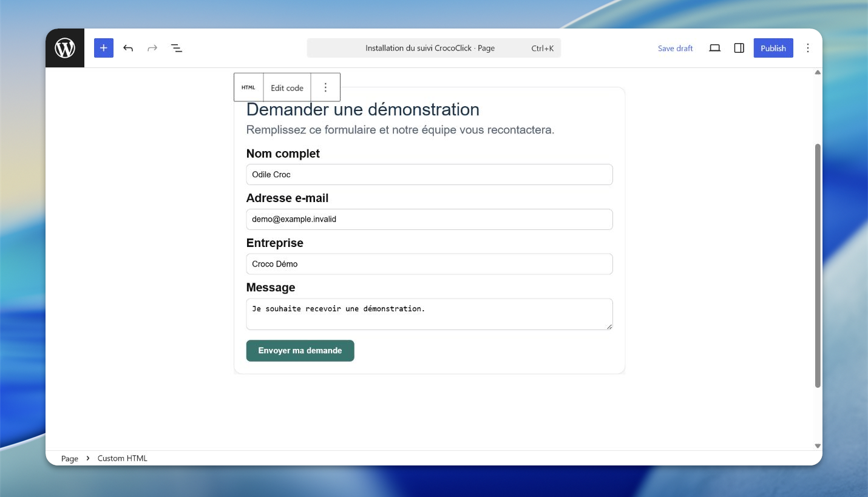Click the redo arrow icon
The width and height of the screenshot is (868, 497).
pyautogui.click(x=152, y=48)
